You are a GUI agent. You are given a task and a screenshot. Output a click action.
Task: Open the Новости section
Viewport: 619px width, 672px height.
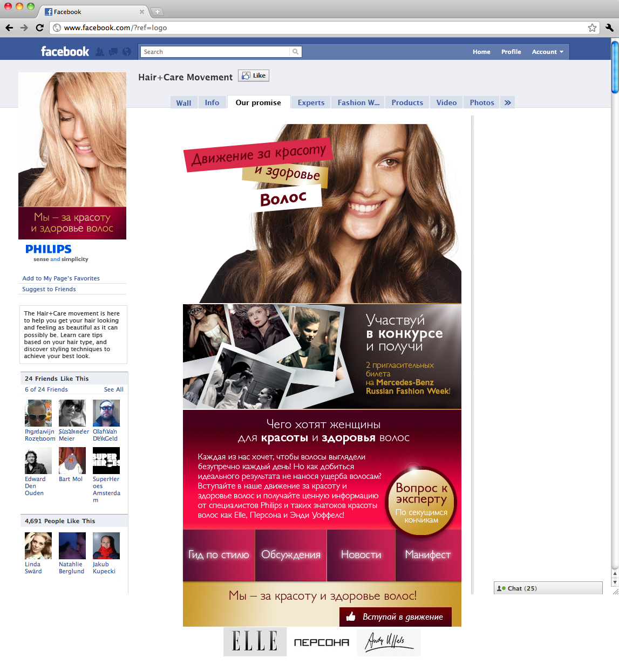pos(361,555)
